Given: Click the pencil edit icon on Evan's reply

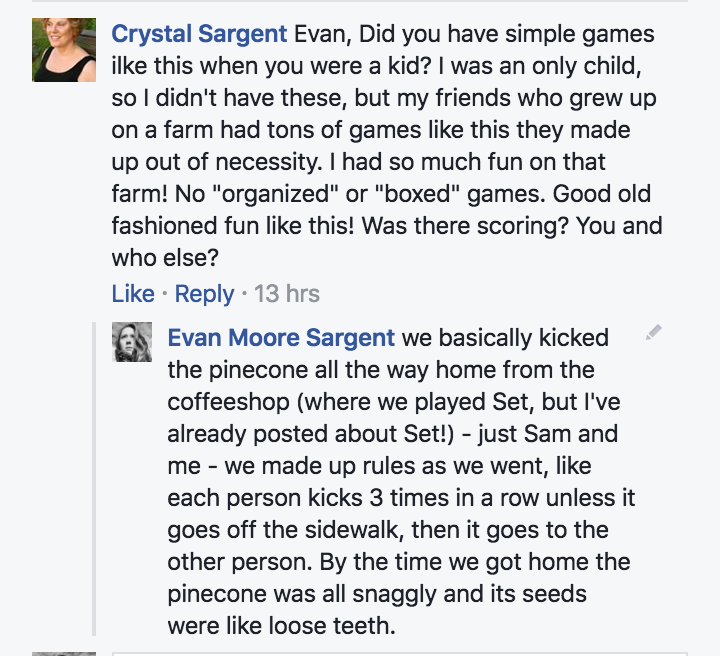Looking at the screenshot, I should tap(654, 333).
